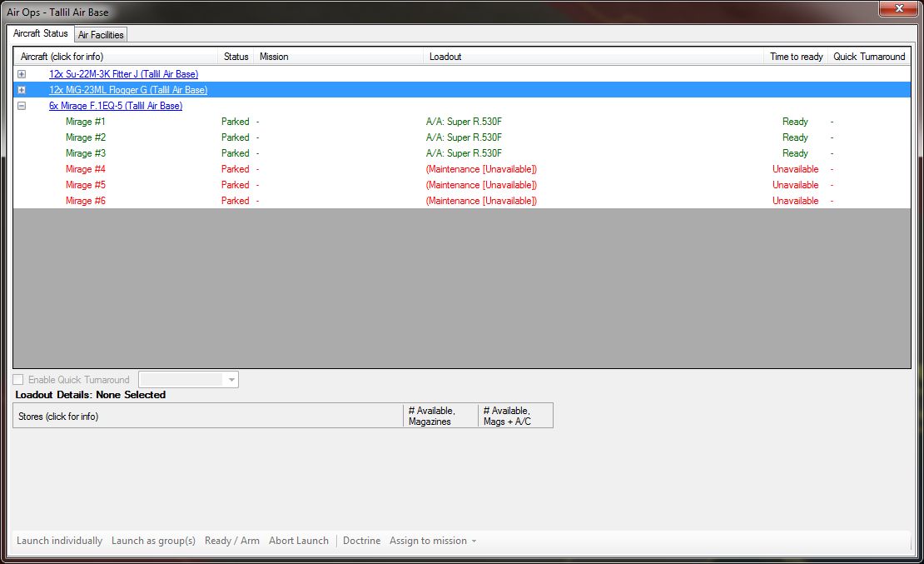Close the Air Ops window
The width and height of the screenshot is (924, 564).
[x=899, y=9]
